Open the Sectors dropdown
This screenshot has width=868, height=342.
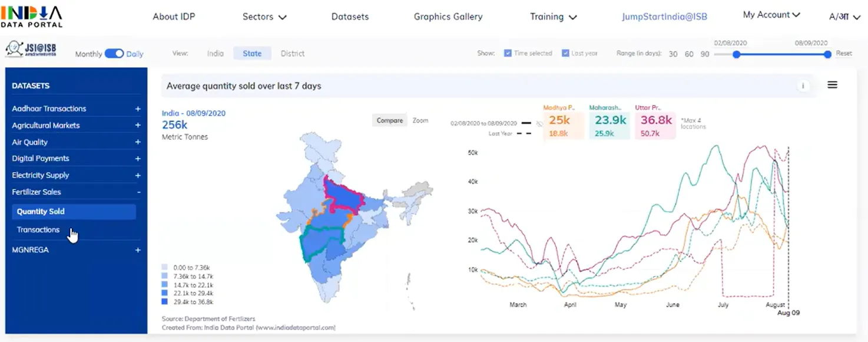click(x=264, y=17)
